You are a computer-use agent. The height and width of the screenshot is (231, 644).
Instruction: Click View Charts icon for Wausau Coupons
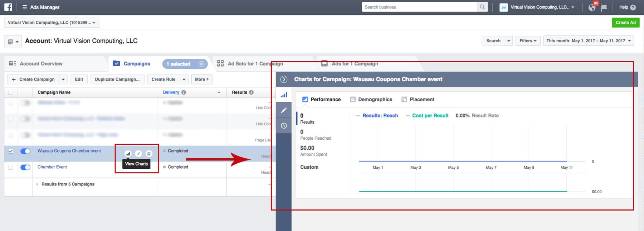click(x=128, y=154)
